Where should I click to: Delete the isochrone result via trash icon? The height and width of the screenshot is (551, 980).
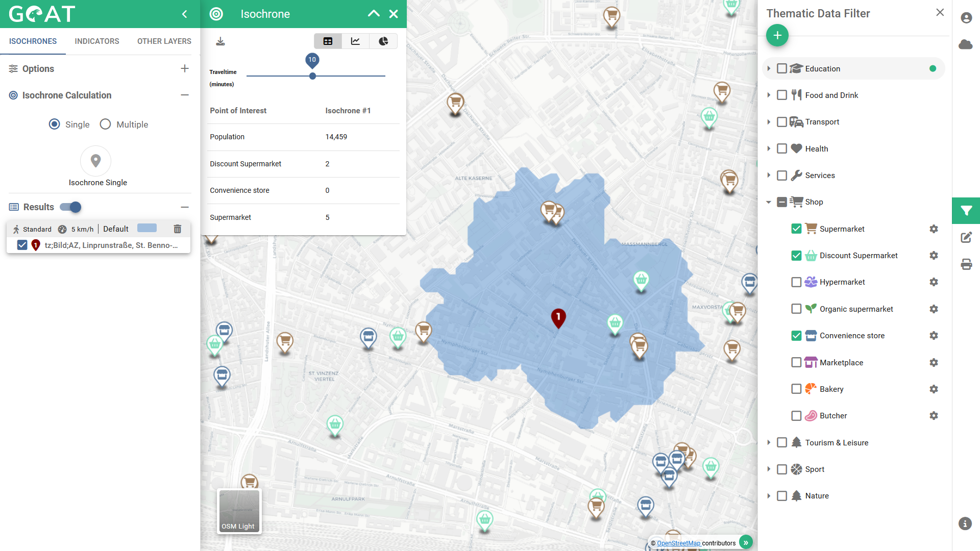click(177, 229)
